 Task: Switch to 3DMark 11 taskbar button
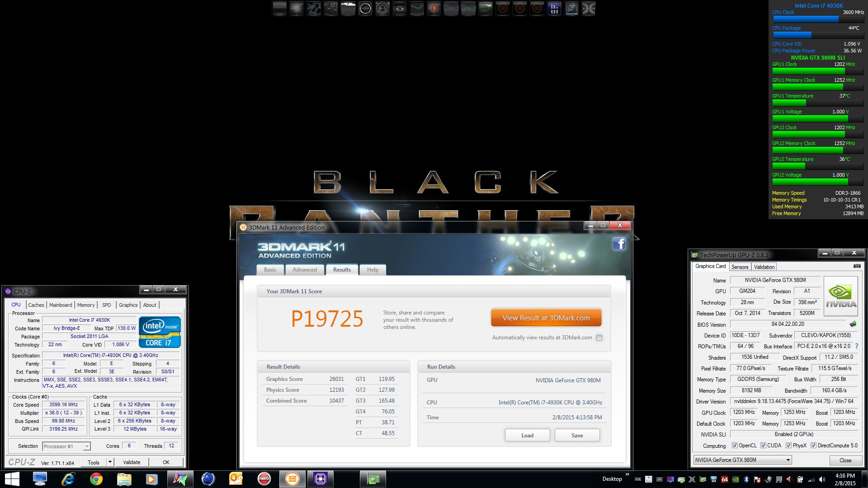(292, 479)
